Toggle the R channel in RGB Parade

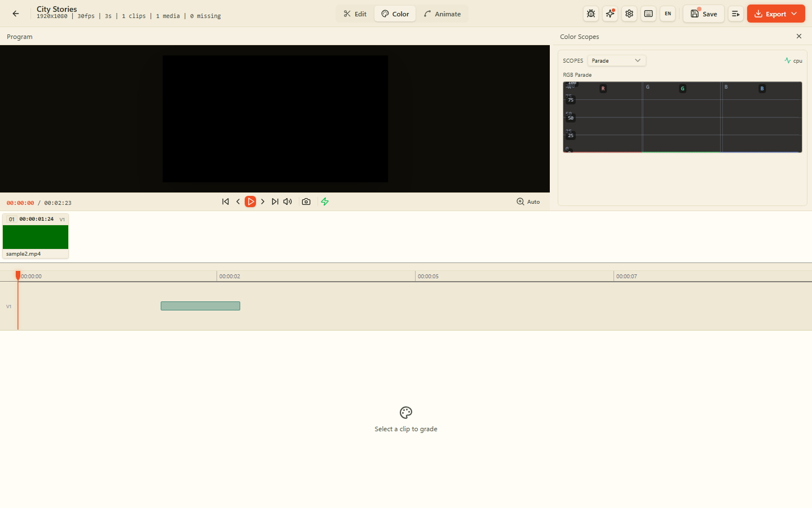pos(603,89)
